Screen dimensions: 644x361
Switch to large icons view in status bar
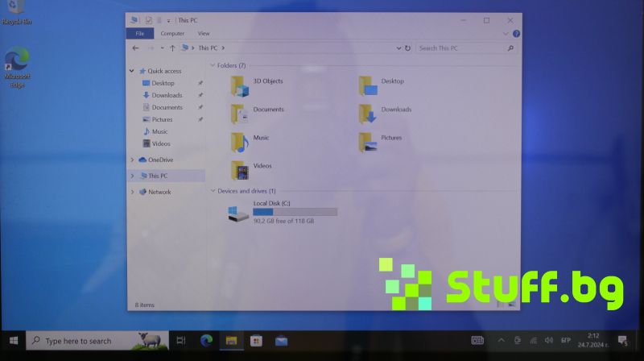510,305
